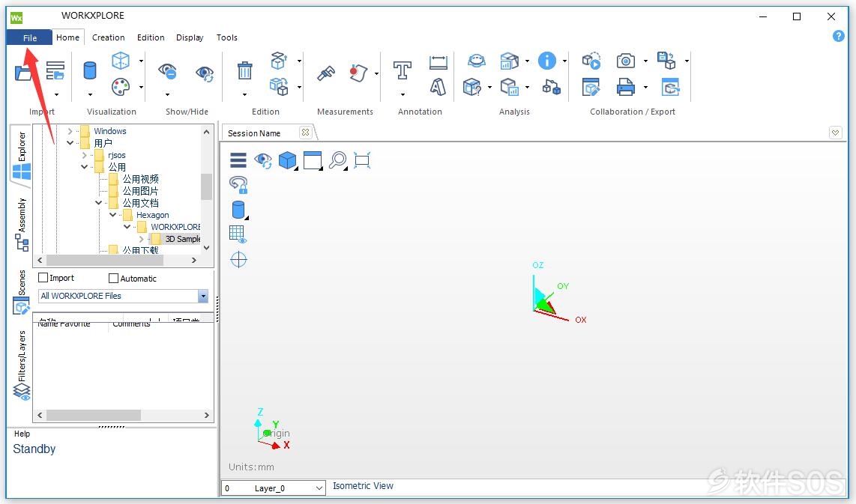Switch to the Home ribbon tab
This screenshot has width=856, height=504.
[67, 37]
